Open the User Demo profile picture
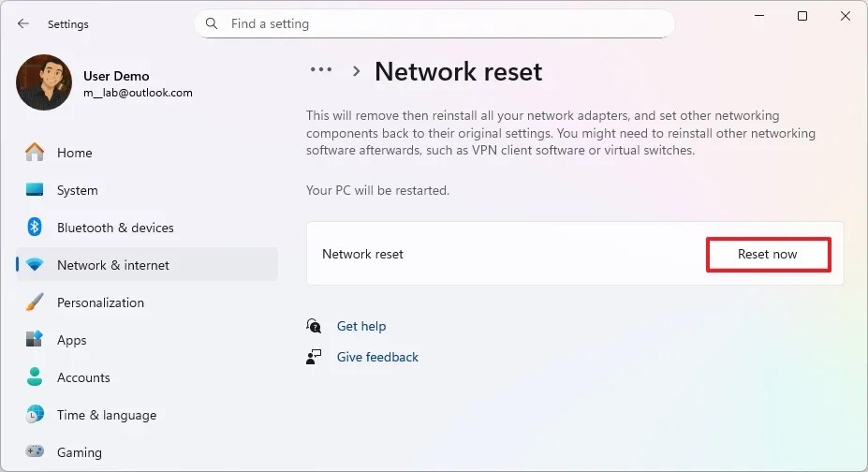The width and height of the screenshot is (868, 472). [x=44, y=81]
